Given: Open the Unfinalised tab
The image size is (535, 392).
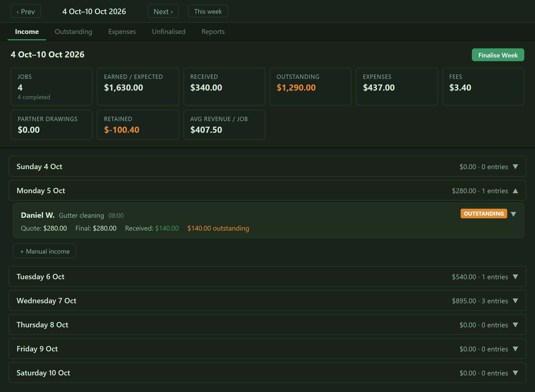Looking at the screenshot, I should 169,32.
